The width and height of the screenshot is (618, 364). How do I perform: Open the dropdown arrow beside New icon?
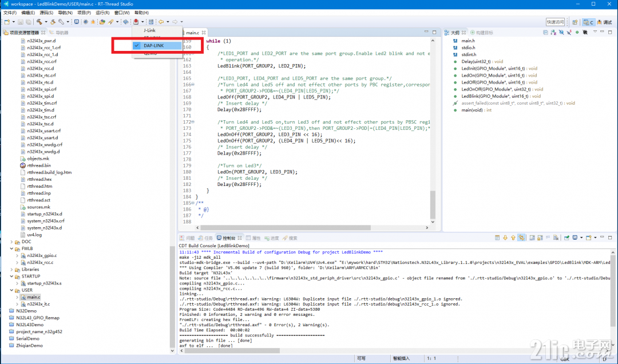pyautogui.click(x=13, y=22)
